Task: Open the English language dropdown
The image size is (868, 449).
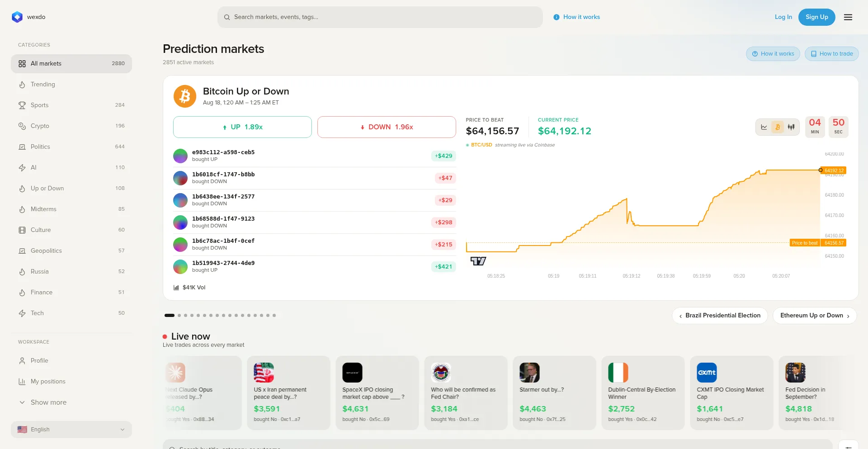Action: (71, 430)
